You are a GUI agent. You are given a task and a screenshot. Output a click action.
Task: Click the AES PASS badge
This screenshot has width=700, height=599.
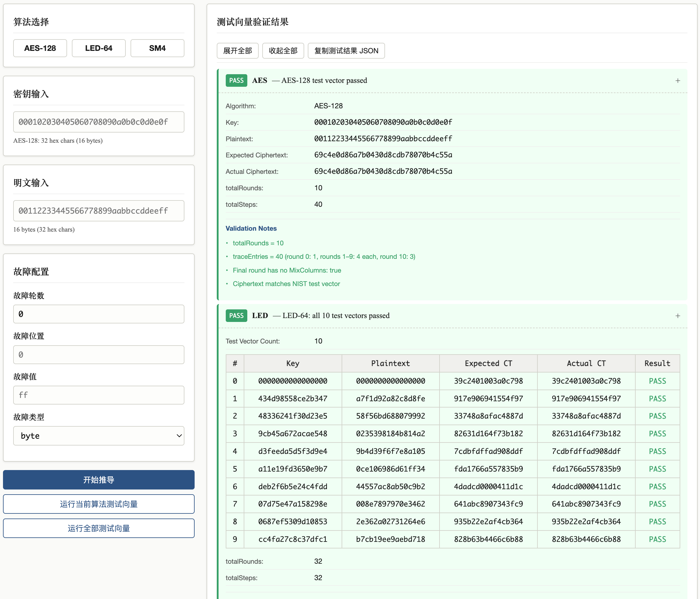click(236, 80)
